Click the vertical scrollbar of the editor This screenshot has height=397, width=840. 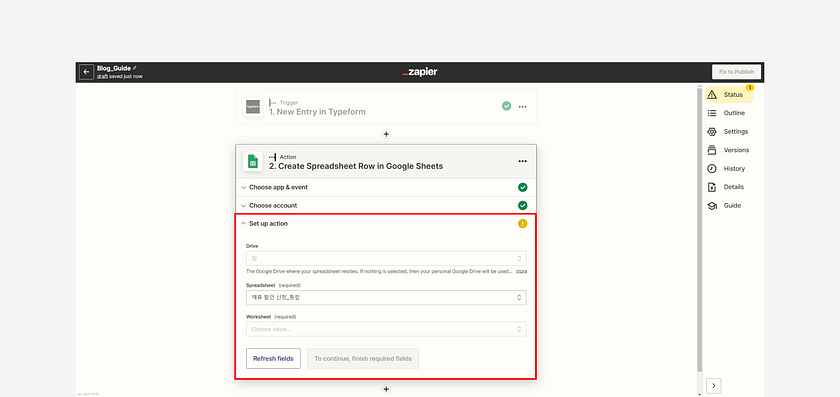click(699, 229)
